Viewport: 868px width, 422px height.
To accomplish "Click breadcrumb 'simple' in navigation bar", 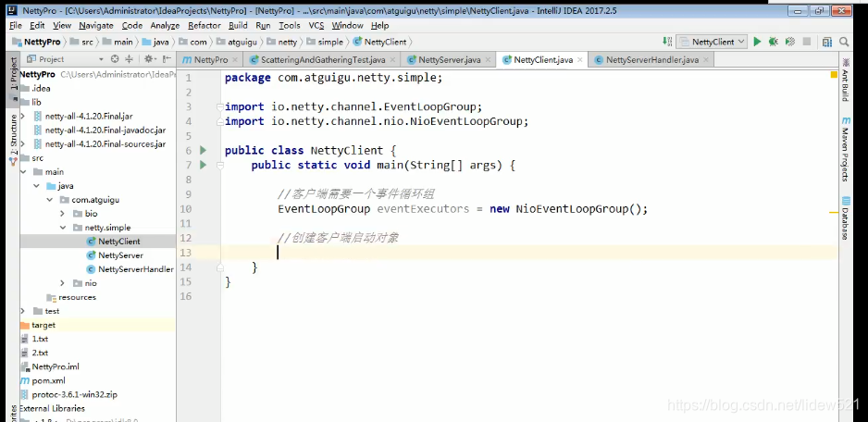I will 330,42.
